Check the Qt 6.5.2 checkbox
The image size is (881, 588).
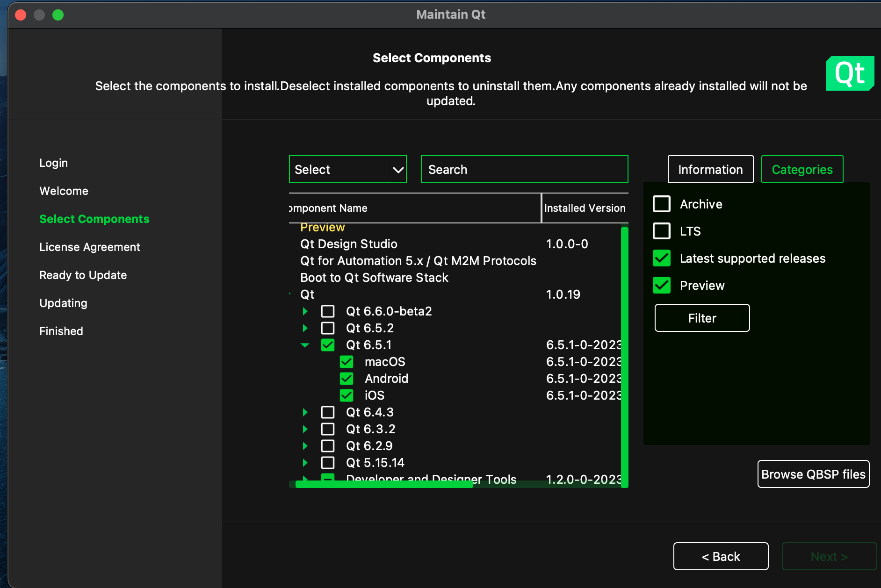[328, 328]
